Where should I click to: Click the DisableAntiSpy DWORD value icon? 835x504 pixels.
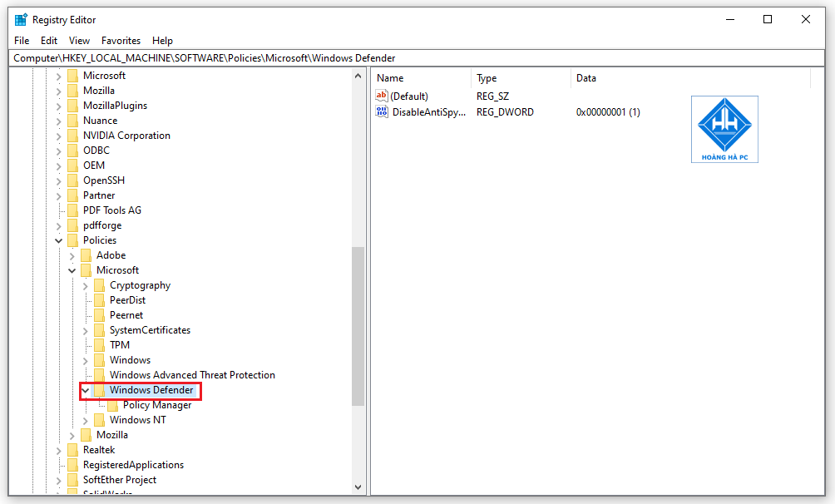pyautogui.click(x=382, y=112)
